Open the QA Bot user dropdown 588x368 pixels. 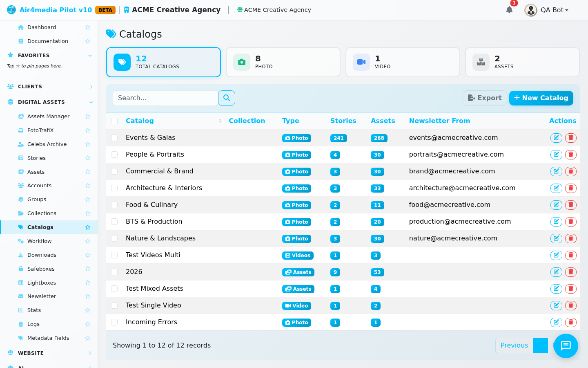tap(546, 10)
